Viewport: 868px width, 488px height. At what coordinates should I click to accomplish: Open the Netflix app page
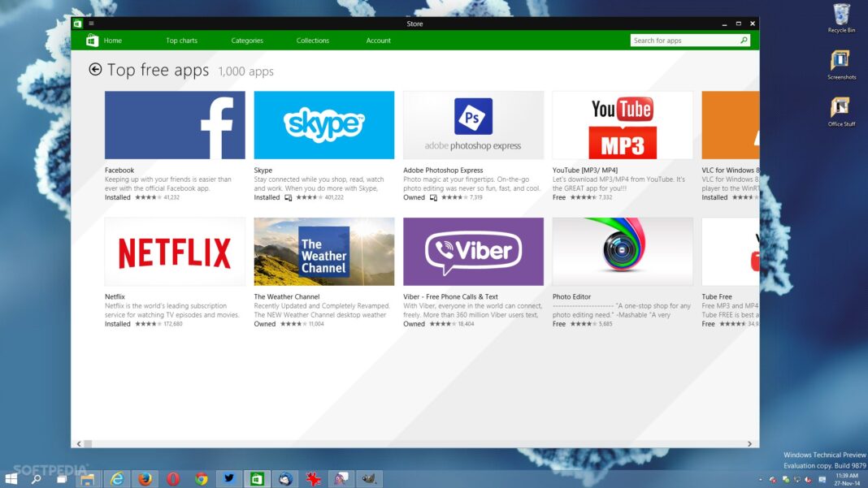click(174, 251)
